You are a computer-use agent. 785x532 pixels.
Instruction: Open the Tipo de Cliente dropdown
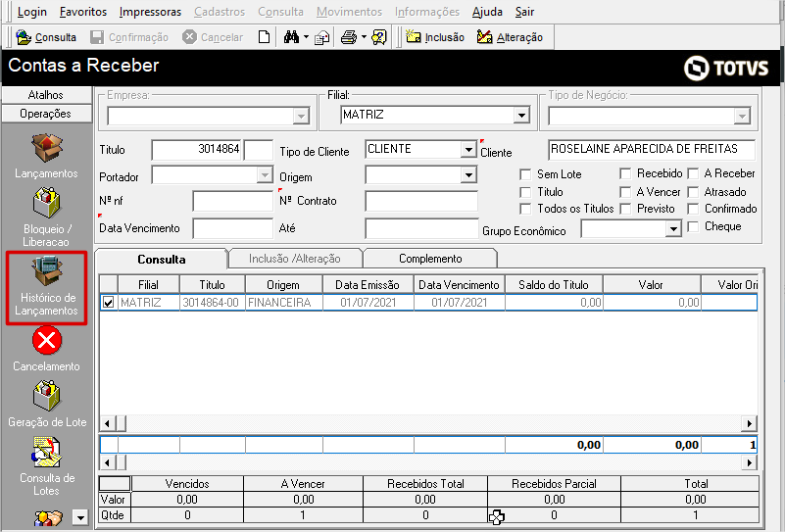click(x=468, y=149)
